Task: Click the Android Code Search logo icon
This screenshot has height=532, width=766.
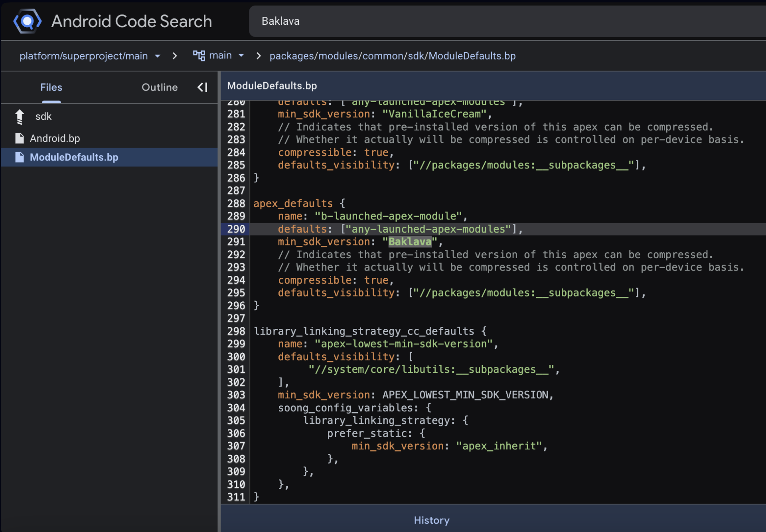Action: click(x=27, y=21)
